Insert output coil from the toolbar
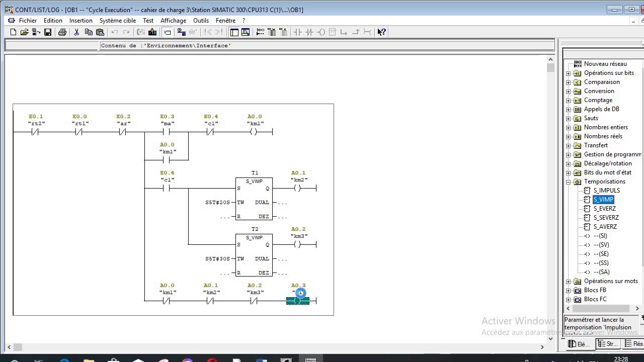The width and height of the screenshot is (644, 362). [321, 32]
